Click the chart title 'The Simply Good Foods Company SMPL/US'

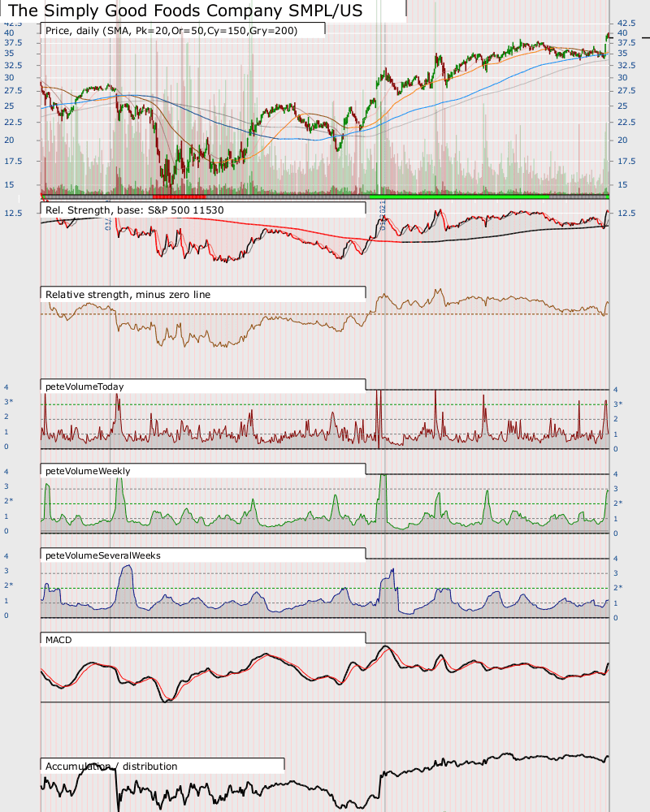tap(185, 11)
